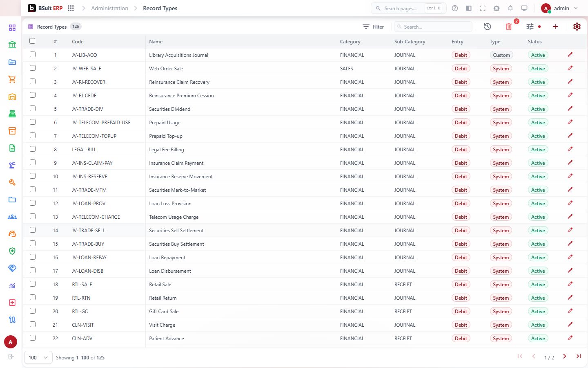Edit the RTL-SALE row with pencil icon
Screen dimensions: 588x368
click(x=570, y=284)
